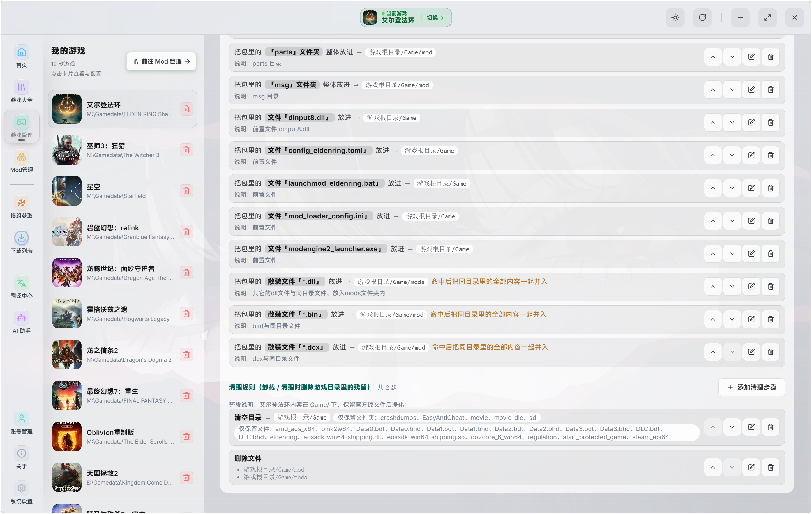The height and width of the screenshot is (514, 812).
Task: Move 清空目录 step down
Action: coord(732,427)
